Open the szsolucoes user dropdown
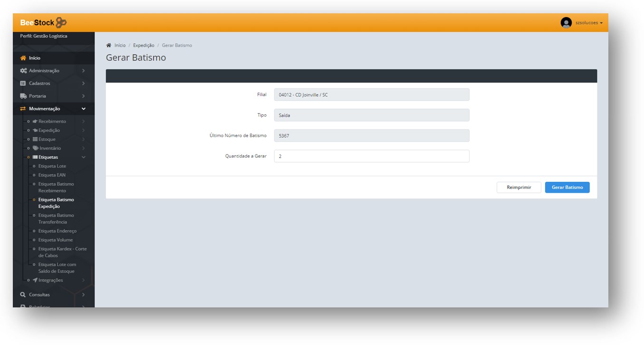This screenshot has height=345, width=644. point(589,23)
